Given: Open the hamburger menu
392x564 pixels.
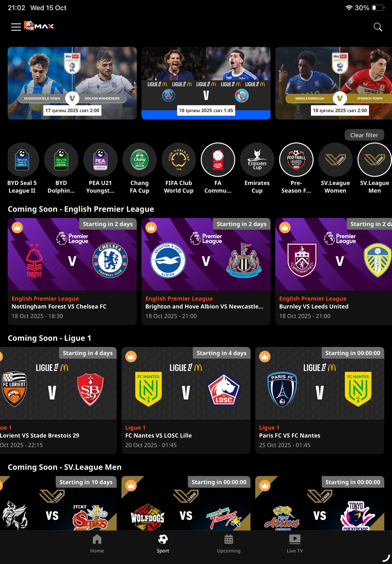Looking at the screenshot, I should [16, 27].
